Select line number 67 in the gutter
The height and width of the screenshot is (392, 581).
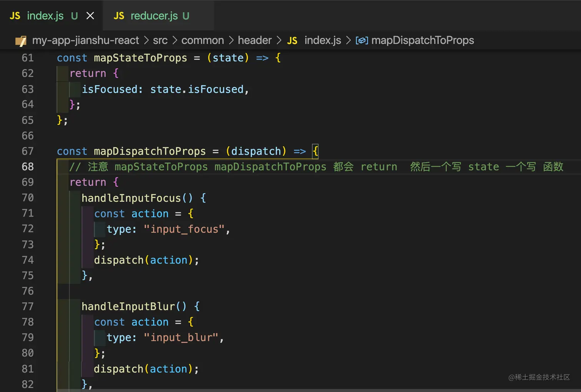click(28, 151)
